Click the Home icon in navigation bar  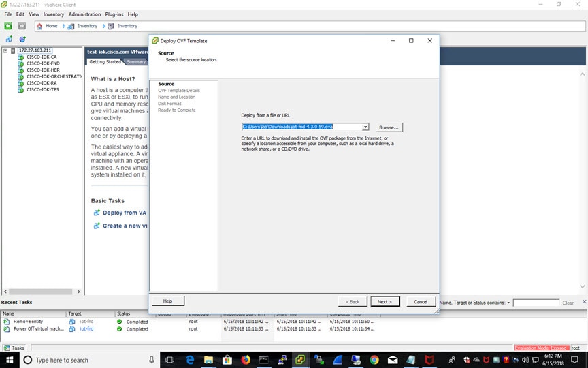pyautogui.click(x=39, y=26)
